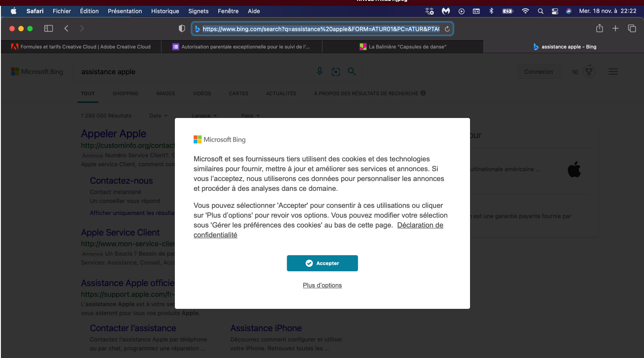The width and height of the screenshot is (644, 358).
Task: Click the microphone voice search icon
Action: [x=320, y=72]
